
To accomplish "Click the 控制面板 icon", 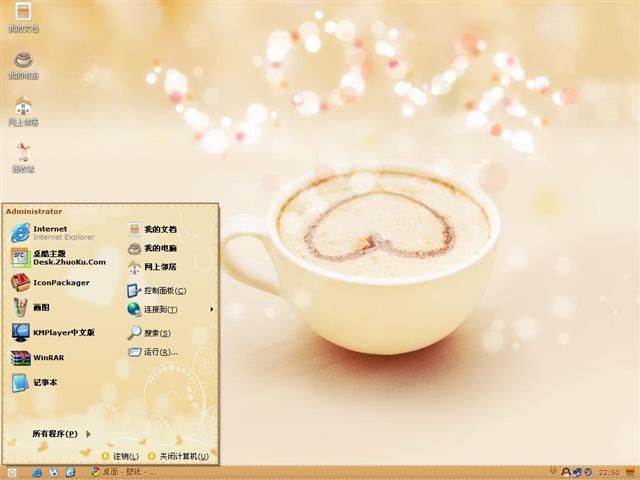I will tap(134, 291).
